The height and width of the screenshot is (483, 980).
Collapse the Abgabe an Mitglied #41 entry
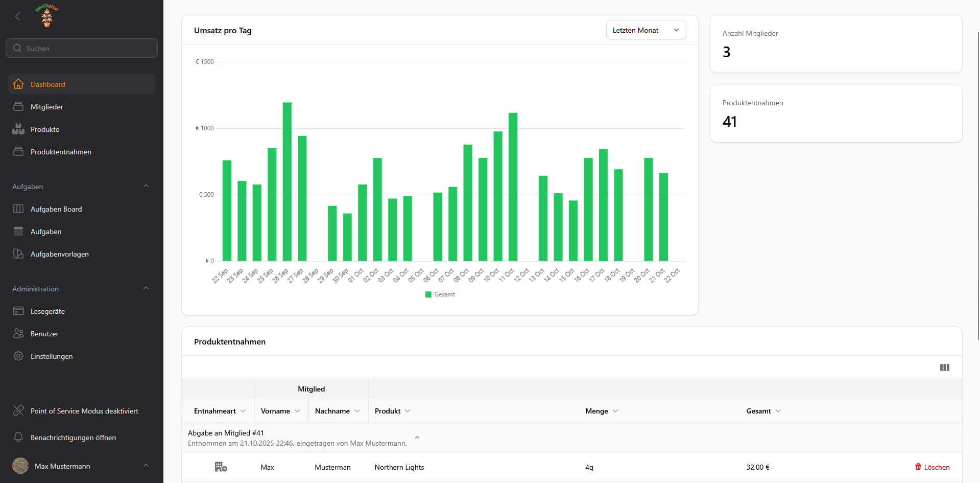pos(417,438)
